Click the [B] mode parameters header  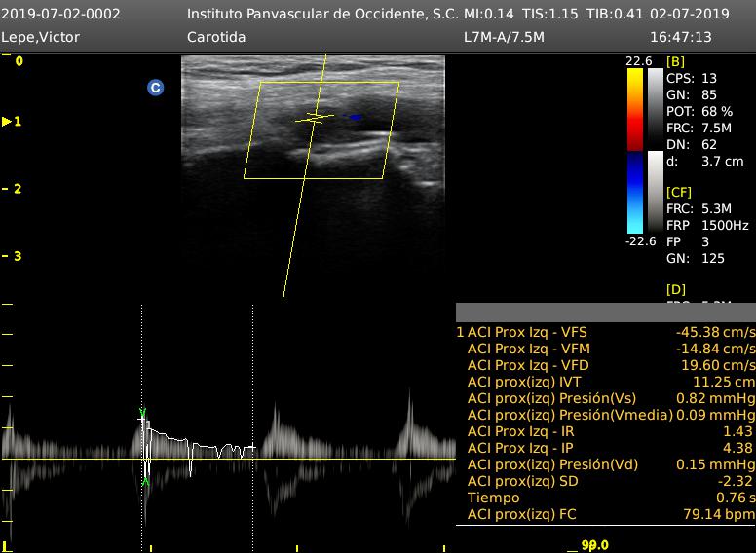point(675,61)
